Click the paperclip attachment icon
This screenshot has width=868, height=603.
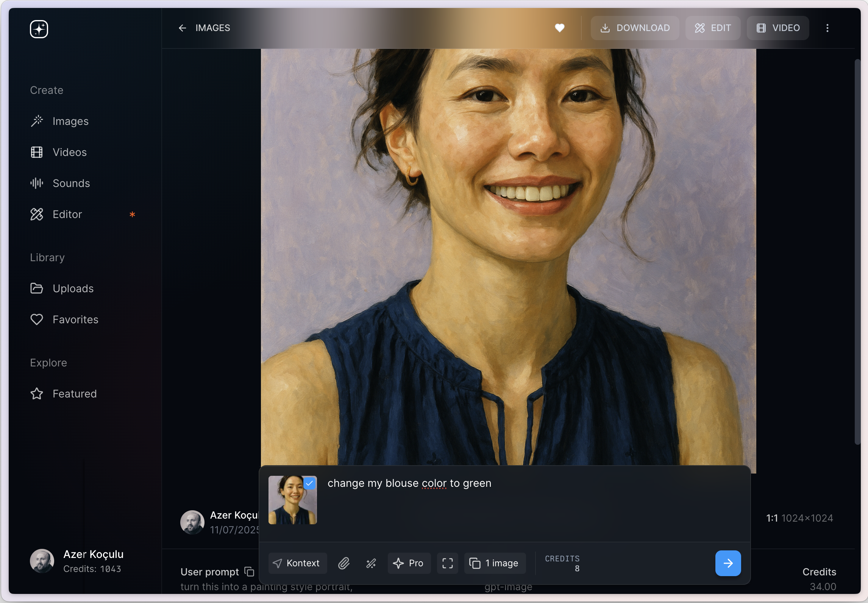(343, 563)
